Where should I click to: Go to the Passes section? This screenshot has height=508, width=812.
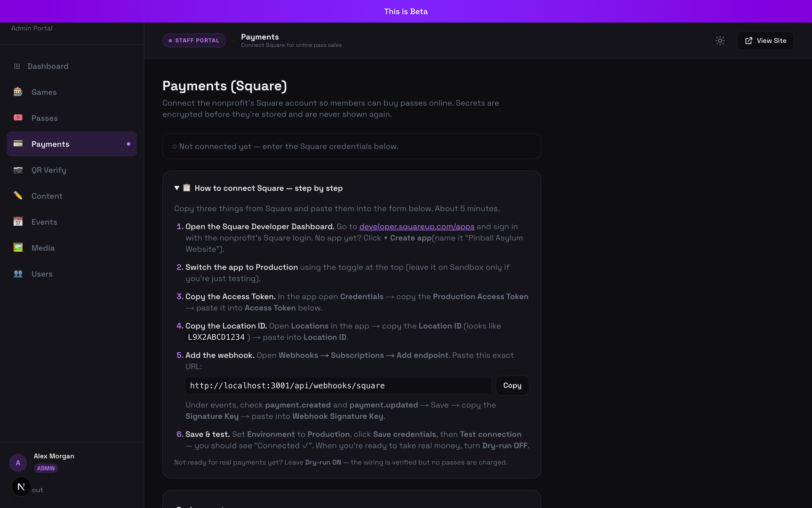tap(72, 118)
